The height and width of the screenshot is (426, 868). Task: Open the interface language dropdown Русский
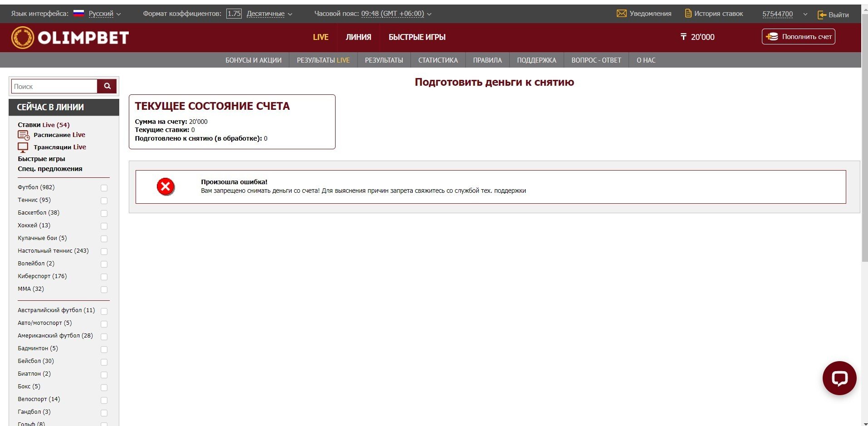[x=104, y=14]
